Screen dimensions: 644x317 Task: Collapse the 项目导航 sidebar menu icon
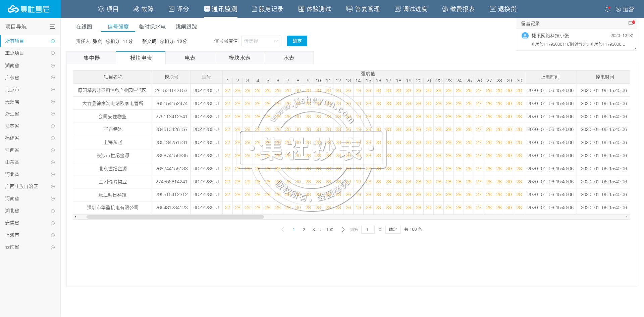click(x=52, y=27)
